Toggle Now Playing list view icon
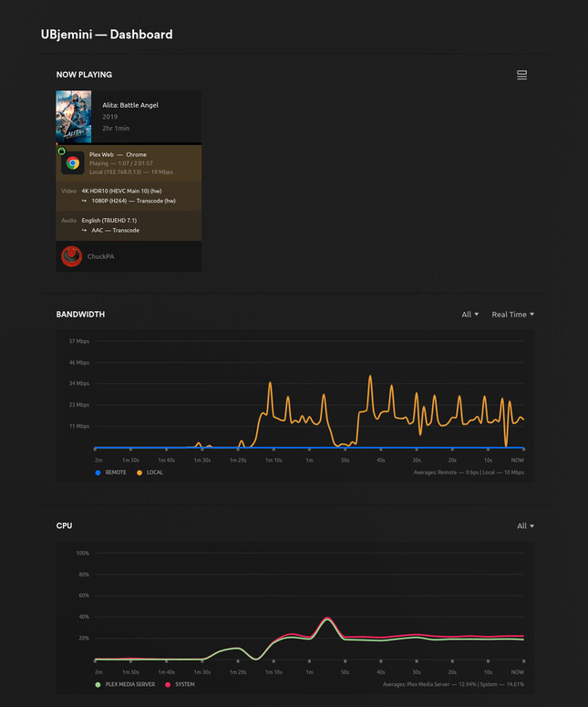This screenshot has width=588, height=707. (x=521, y=75)
